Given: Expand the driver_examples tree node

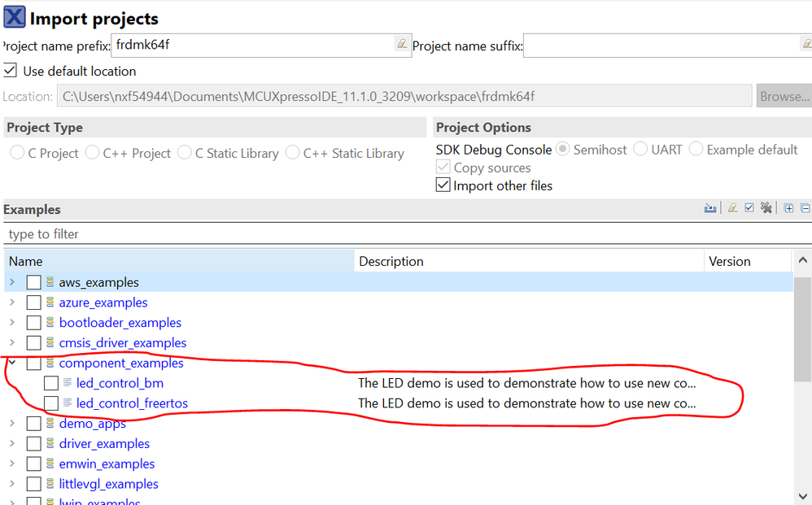Looking at the screenshot, I should [x=12, y=443].
